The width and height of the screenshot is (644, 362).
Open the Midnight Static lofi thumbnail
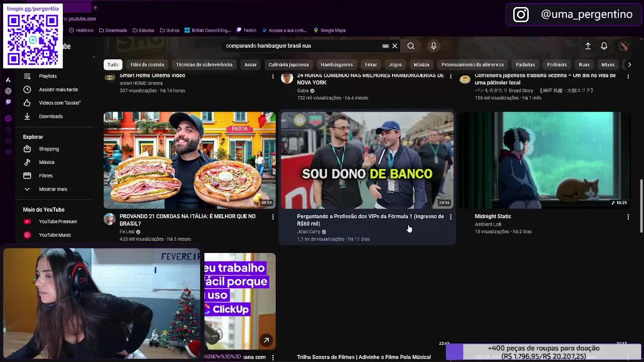(544, 160)
